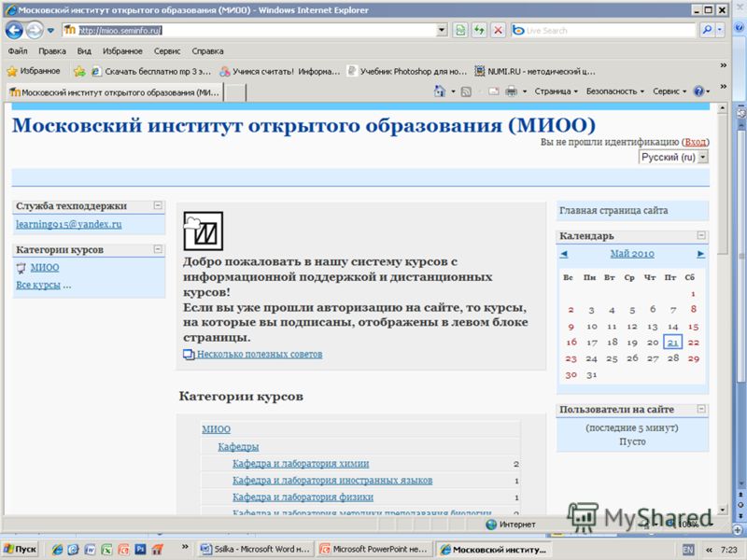
Task: Open the Безопасность command dropdown
Action: pyautogui.click(x=615, y=91)
